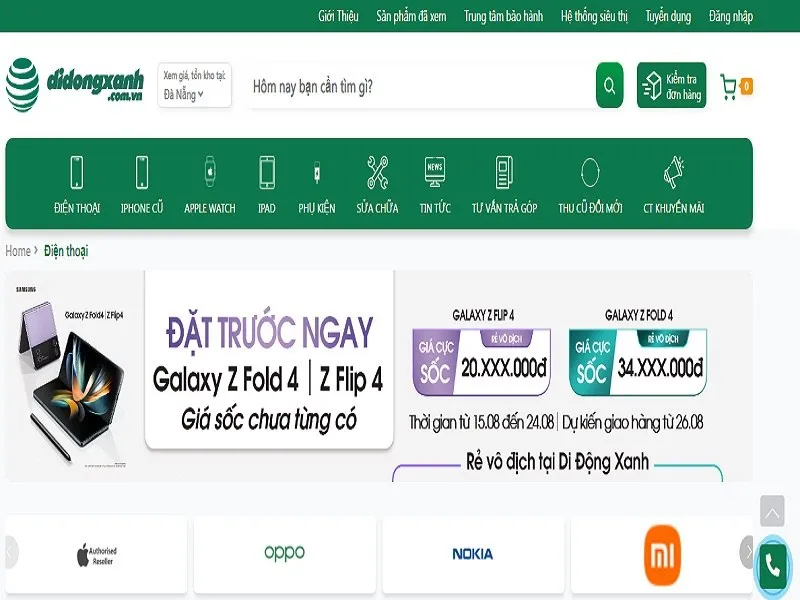Open the Tuyển dụng link
Screen dimensions: 800x600
668,16
